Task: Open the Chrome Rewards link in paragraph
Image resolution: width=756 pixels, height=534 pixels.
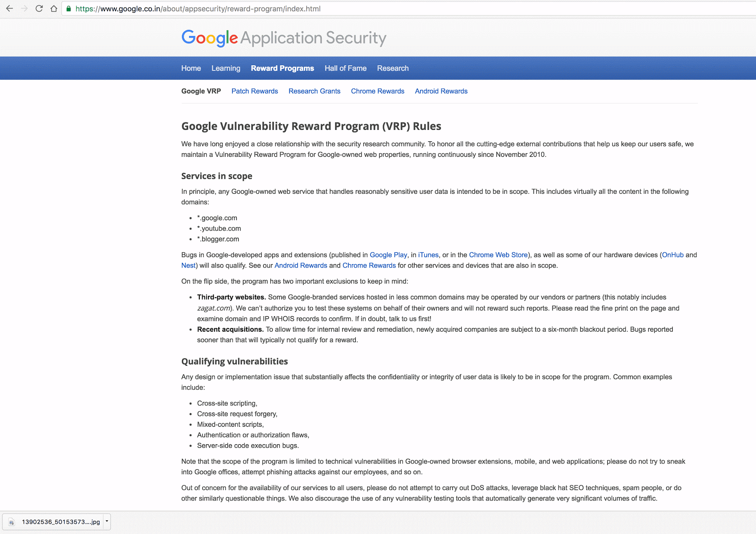Action: (x=369, y=266)
